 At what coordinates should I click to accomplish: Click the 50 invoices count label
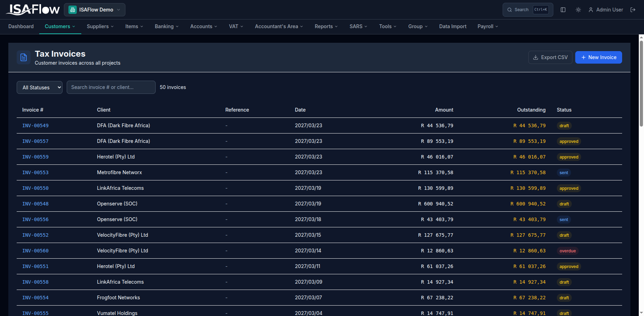pos(173,87)
